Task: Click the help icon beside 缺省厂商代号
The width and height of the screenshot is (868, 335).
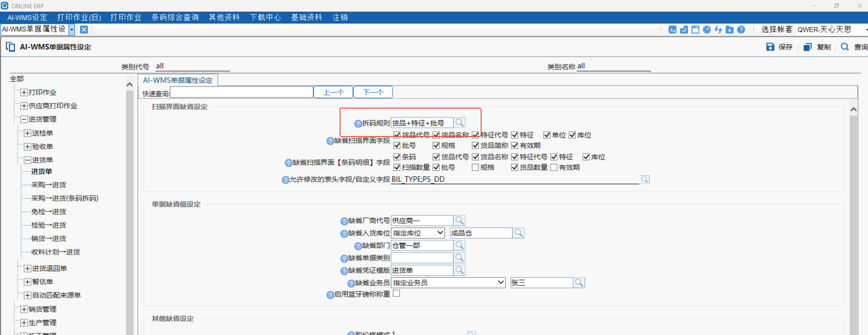Action: click(x=344, y=221)
